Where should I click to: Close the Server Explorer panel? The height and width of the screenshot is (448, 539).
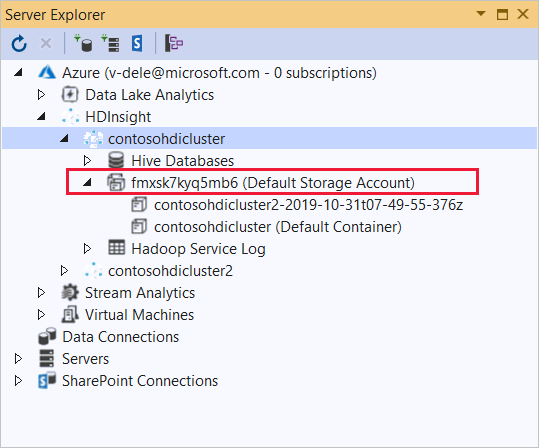tap(523, 14)
